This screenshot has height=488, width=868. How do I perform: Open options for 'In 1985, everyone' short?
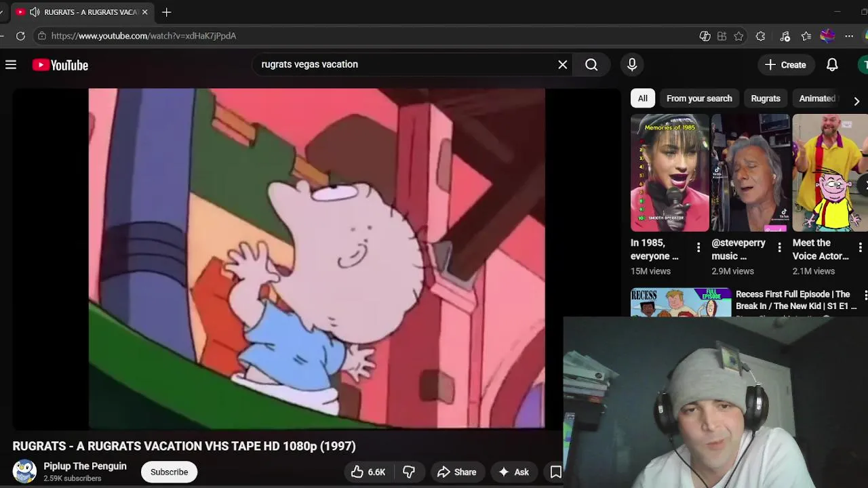(x=698, y=248)
